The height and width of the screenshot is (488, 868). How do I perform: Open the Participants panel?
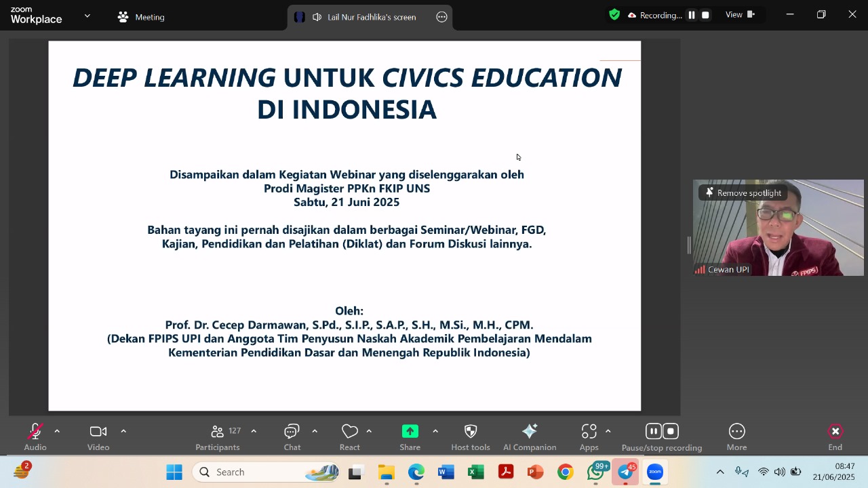(x=218, y=437)
